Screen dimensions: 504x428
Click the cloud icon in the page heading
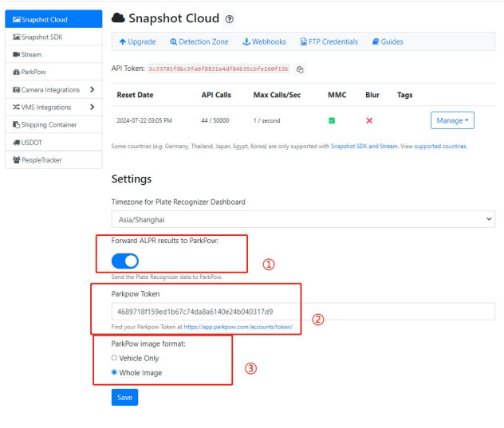(118, 18)
